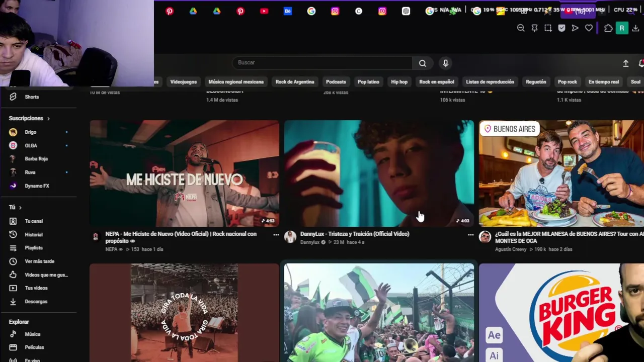
Task: Click the YouTube search magnifier button
Action: point(423,63)
